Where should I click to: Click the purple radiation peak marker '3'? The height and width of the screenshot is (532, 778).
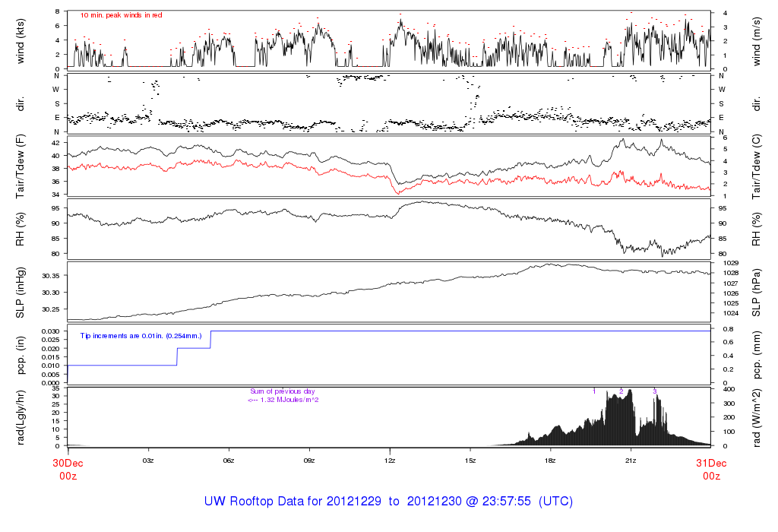(x=654, y=391)
